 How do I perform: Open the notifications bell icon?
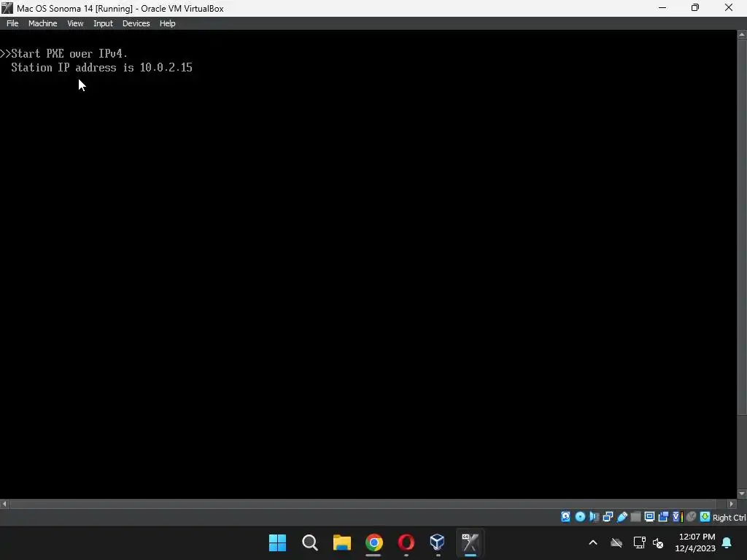pyautogui.click(x=727, y=542)
